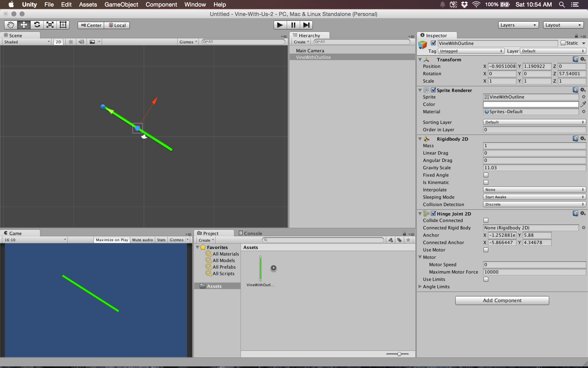Open Material object picker circle
588x368 pixels.
click(584, 111)
